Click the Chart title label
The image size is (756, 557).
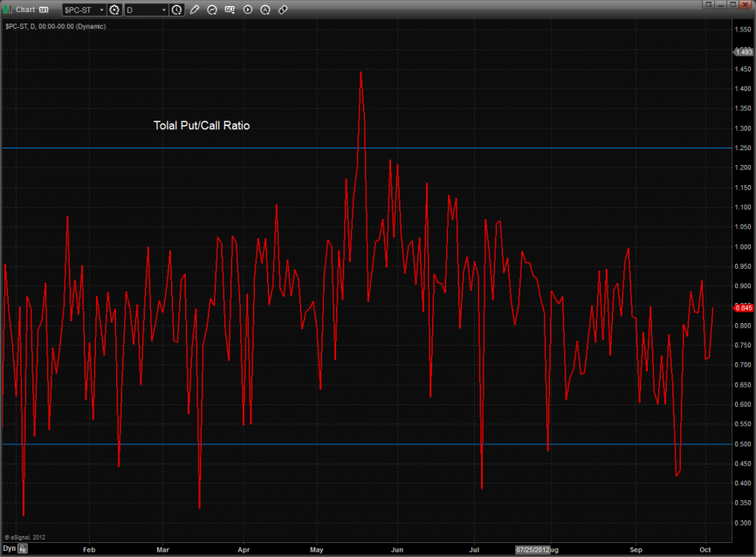(x=25, y=10)
